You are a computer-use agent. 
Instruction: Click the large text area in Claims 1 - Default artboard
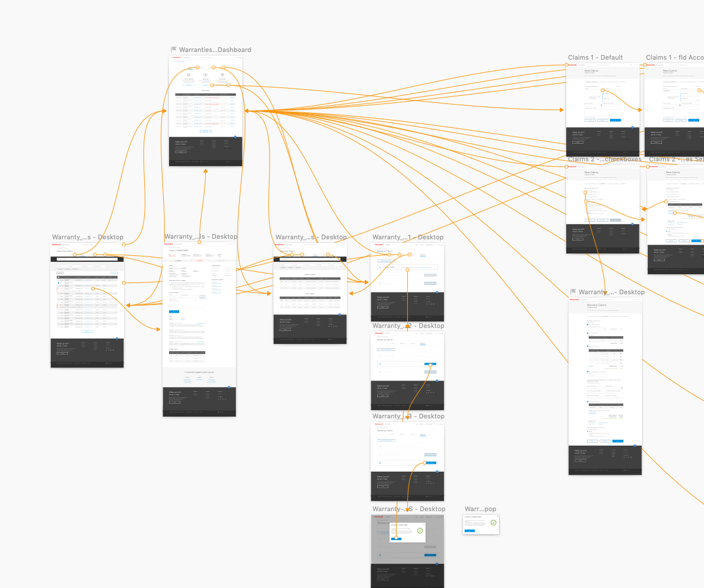[602, 112]
